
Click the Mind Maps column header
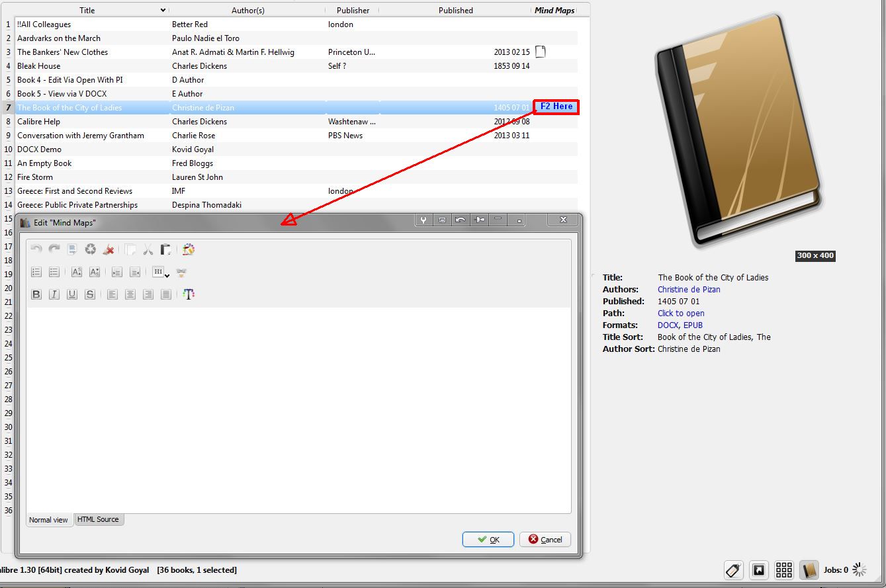[554, 11]
